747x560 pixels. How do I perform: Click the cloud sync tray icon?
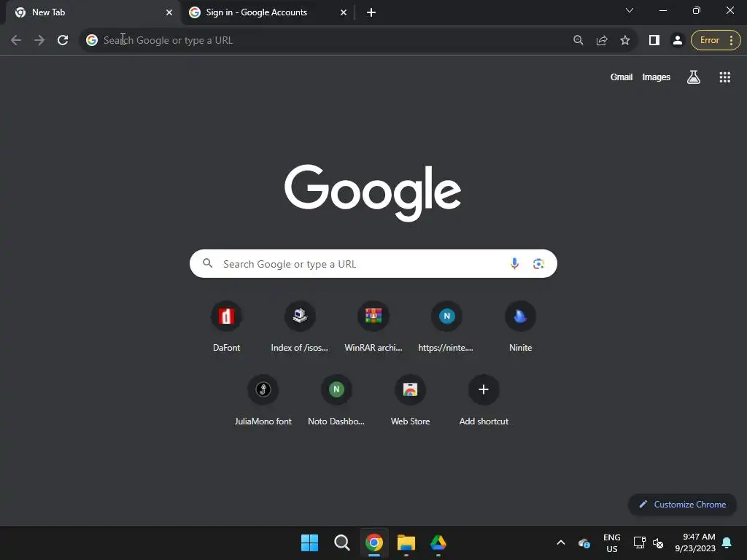pyautogui.click(x=584, y=542)
